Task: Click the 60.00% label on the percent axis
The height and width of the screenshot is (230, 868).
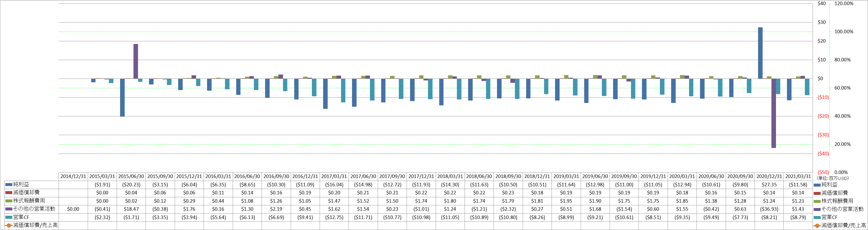Action: 842,88
